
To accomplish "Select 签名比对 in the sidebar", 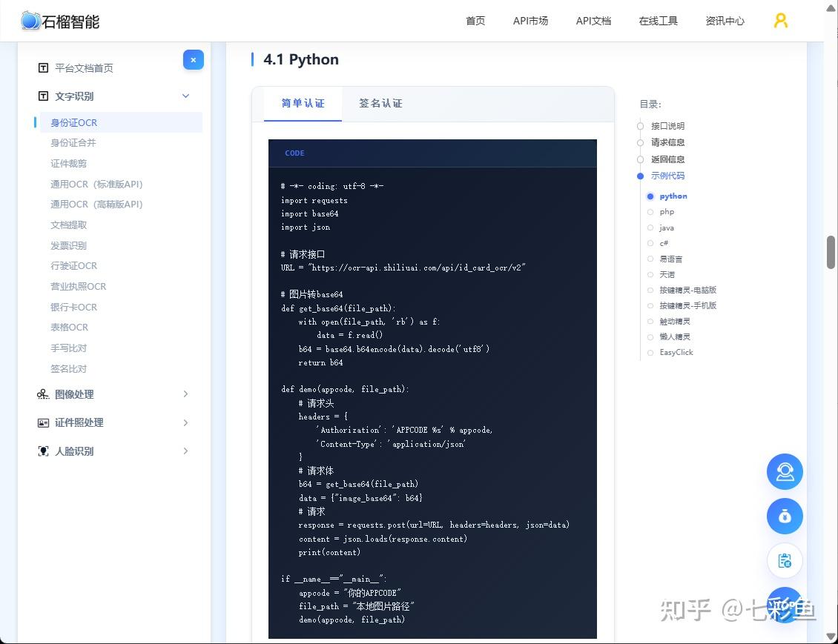I will click(x=68, y=368).
